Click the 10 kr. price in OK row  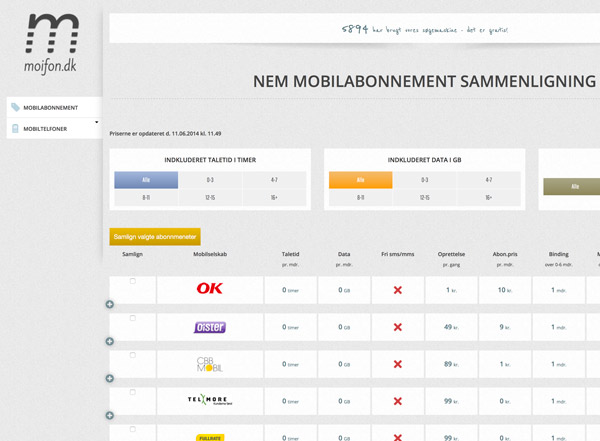[x=505, y=290]
